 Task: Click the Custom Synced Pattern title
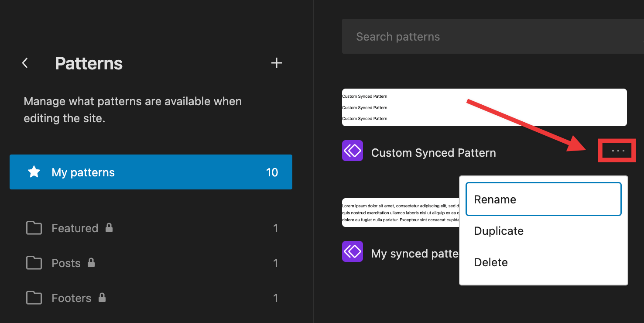(x=433, y=153)
